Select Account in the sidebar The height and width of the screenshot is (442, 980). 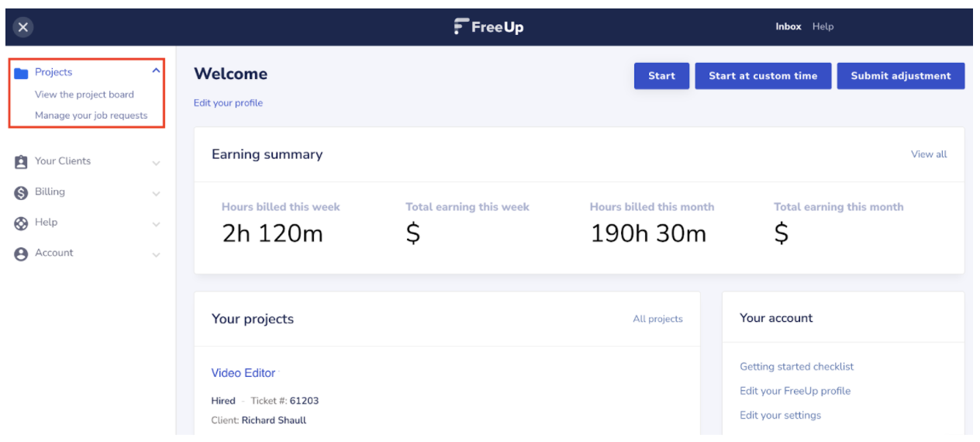[x=54, y=253]
